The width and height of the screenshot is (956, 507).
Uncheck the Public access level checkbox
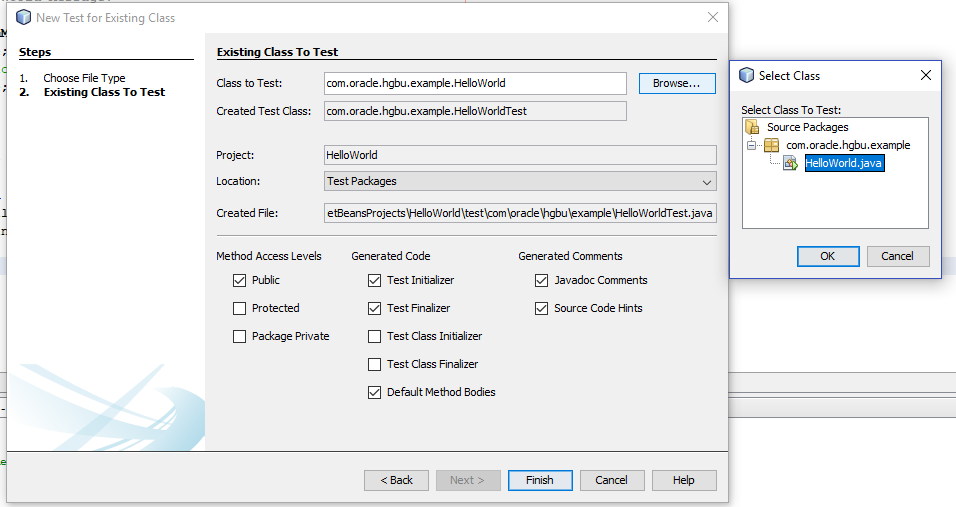[240, 281]
